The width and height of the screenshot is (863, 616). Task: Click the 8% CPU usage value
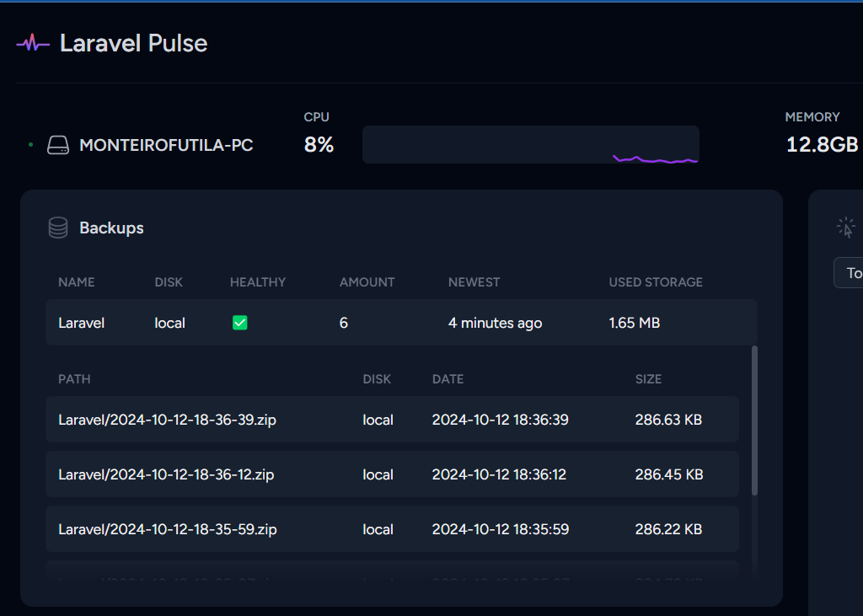pos(319,145)
